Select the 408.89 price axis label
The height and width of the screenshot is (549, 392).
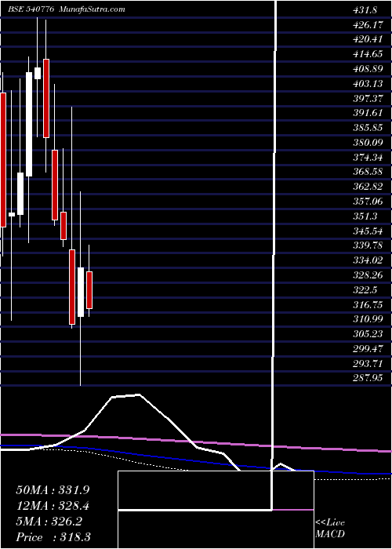(x=368, y=69)
